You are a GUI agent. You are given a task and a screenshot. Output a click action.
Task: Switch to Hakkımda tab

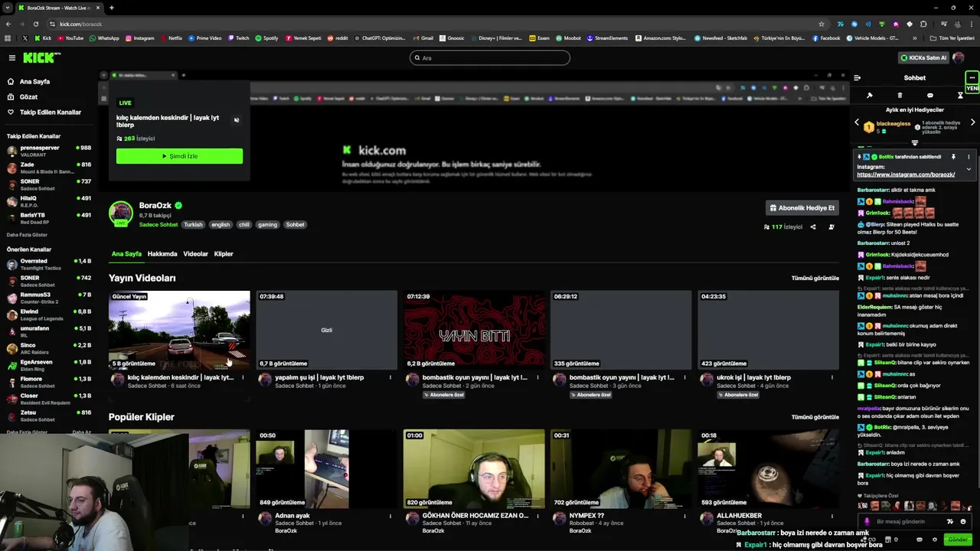pyautogui.click(x=162, y=254)
